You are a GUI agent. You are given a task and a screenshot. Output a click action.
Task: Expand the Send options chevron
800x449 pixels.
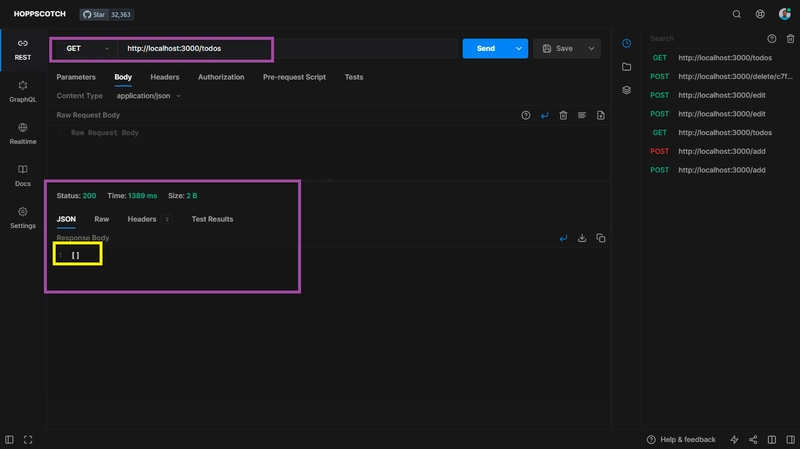[518, 48]
